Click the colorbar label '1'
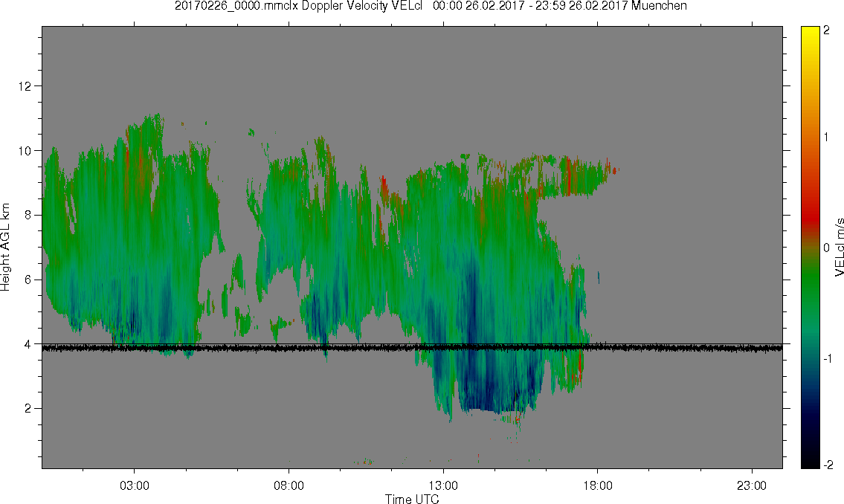 point(827,138)
